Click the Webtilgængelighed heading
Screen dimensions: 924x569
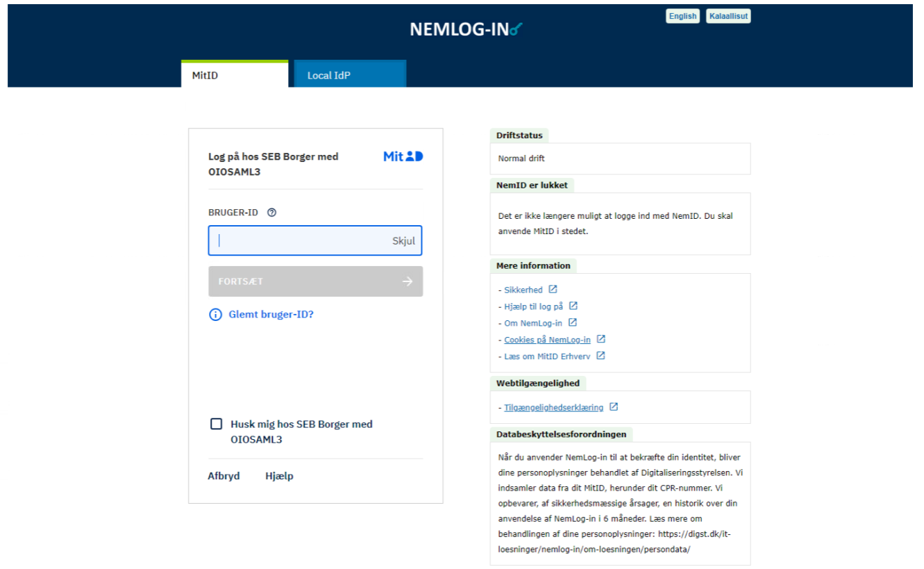538,383
